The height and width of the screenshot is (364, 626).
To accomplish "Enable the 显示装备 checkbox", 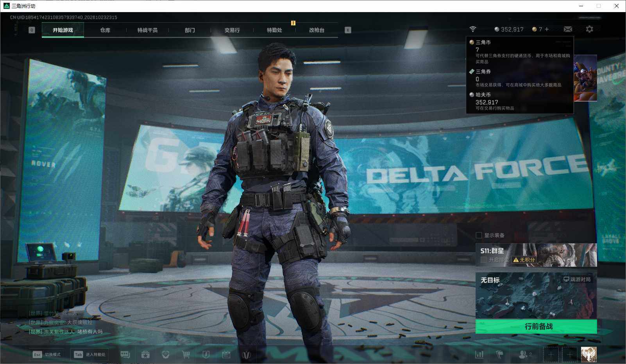I will 479,235.
